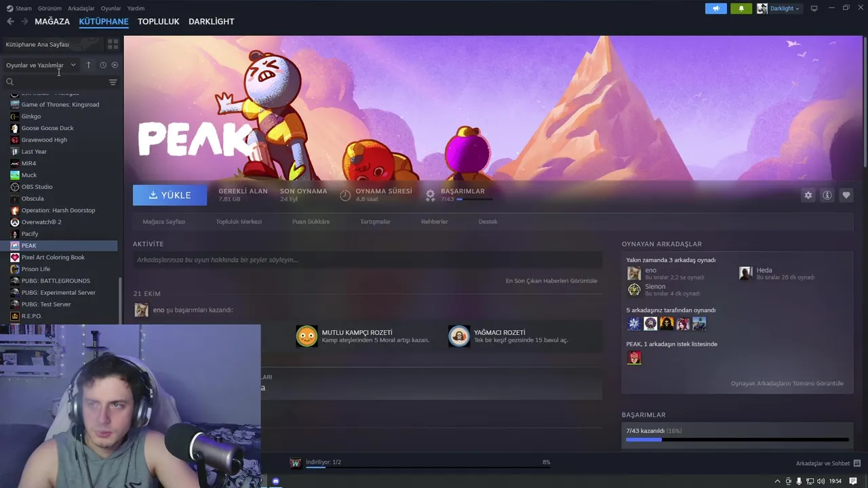Show PEAK game info icon

[827, 195]
